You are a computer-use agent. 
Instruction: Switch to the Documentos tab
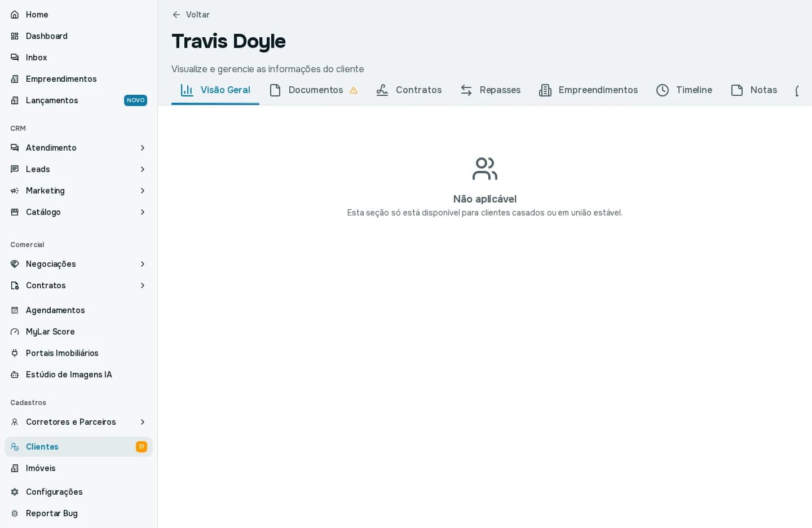(313, 90)
